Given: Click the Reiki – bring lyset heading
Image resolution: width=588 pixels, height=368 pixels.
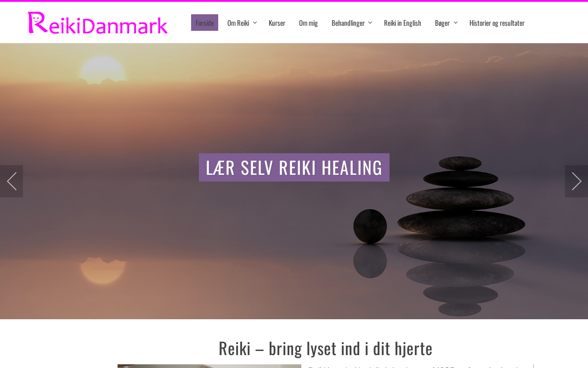Looking at the screenshot, I should (325, 348).
